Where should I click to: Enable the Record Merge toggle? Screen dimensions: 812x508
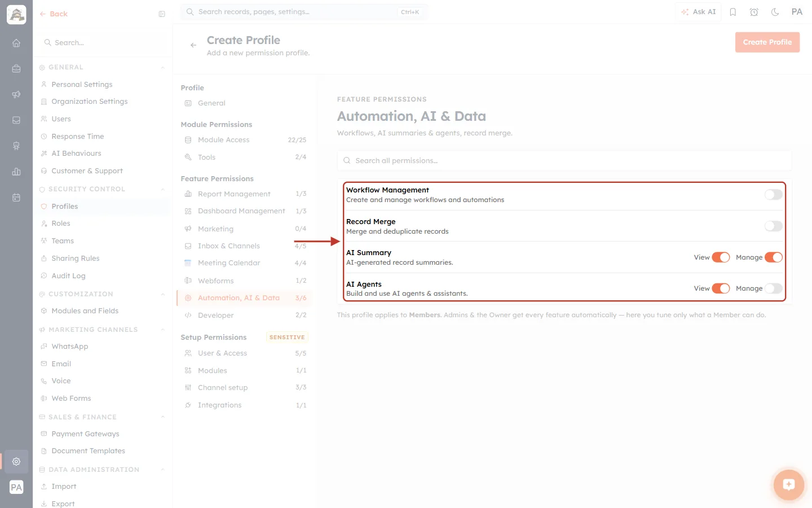click(x=773, y=226)
